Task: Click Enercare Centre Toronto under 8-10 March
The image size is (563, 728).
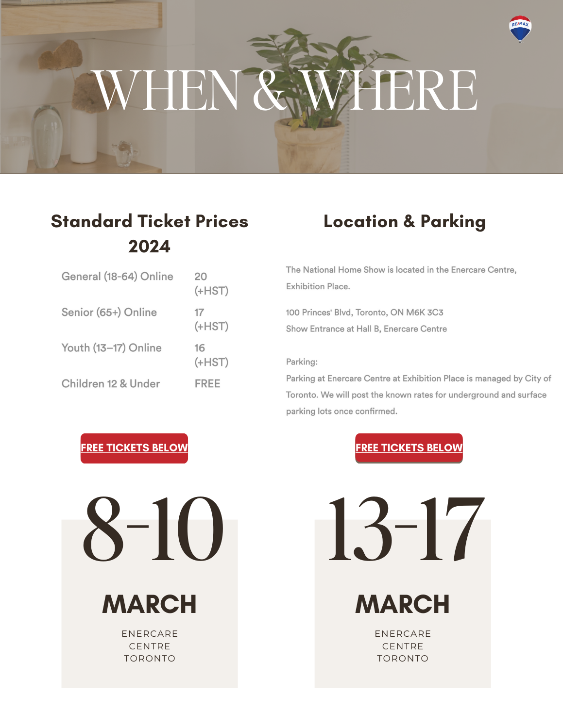Action: click(x=150, y=646)
